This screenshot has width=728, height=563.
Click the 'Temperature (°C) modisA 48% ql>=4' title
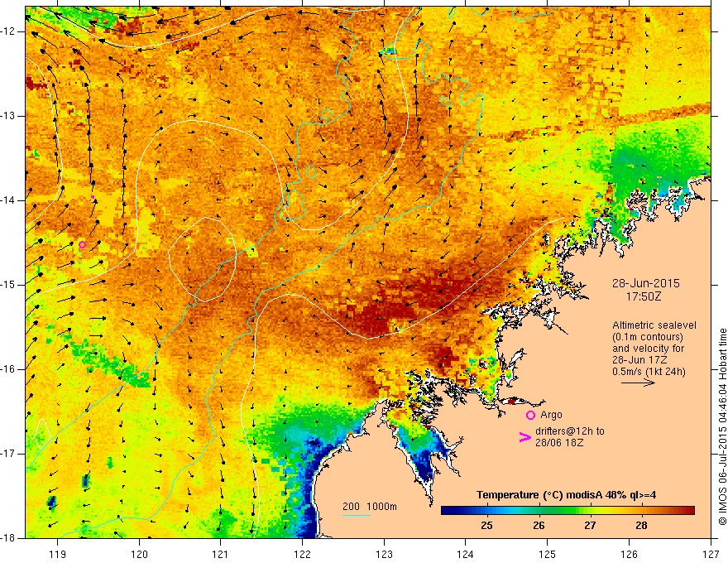point(566,495)
